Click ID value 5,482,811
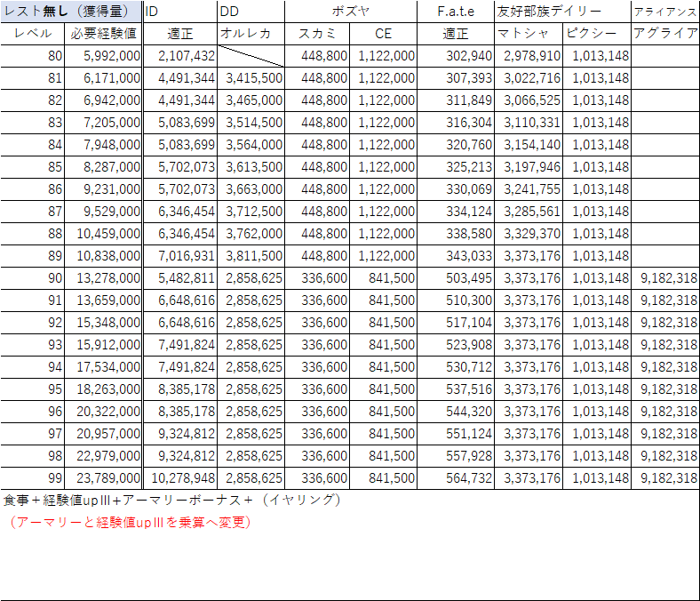The image size is (700, 601). (x=180, y=278)
